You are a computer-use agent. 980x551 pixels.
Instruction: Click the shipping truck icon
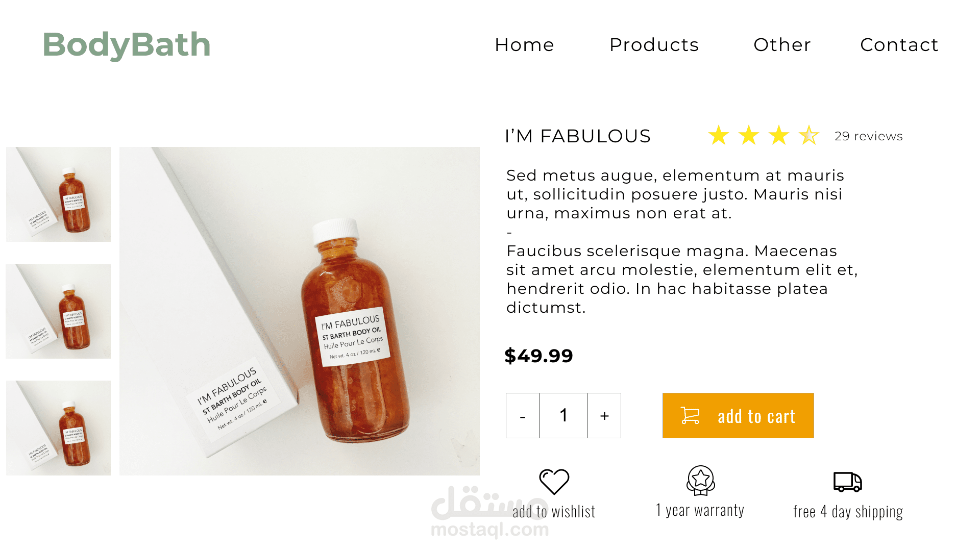[x=847, y=481]
